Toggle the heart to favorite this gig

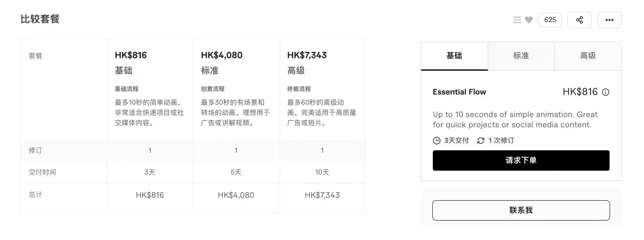click(529, 19)
